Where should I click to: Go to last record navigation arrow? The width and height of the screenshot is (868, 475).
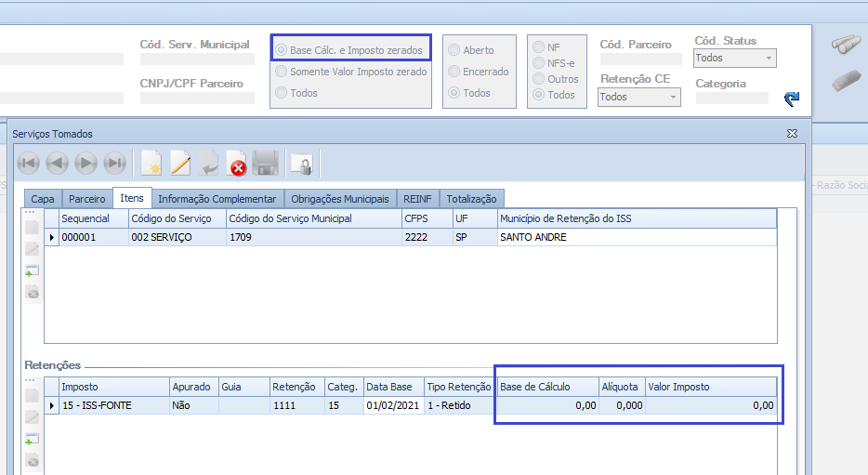point(115,165)
